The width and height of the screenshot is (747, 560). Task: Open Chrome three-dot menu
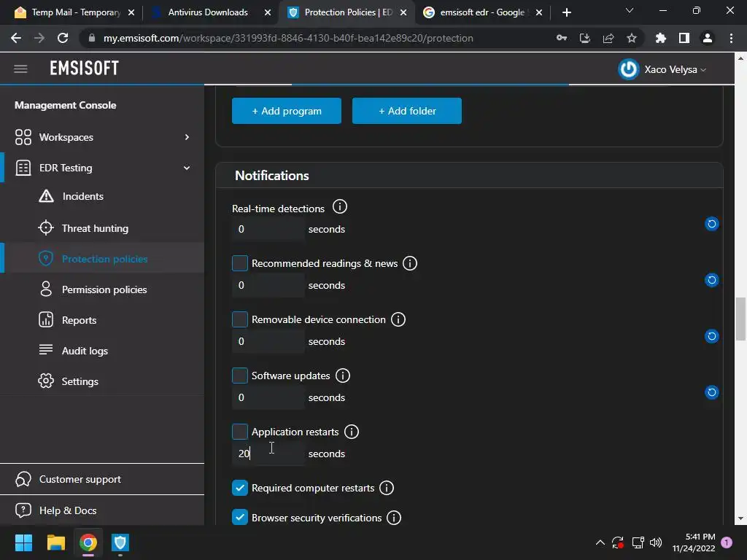[x=731, y=38]
